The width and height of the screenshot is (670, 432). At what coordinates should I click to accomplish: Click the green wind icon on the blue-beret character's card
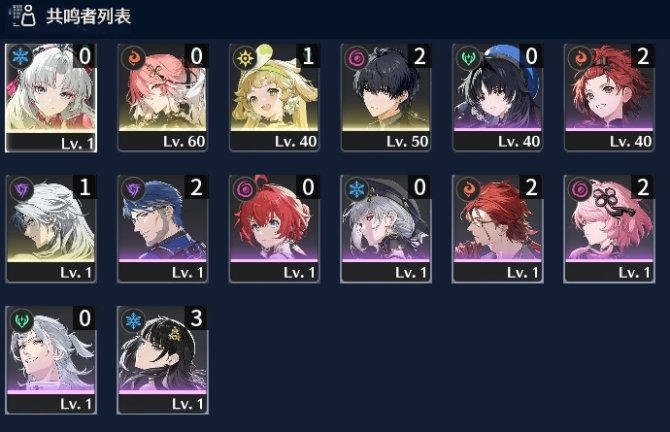coord(467,57)
